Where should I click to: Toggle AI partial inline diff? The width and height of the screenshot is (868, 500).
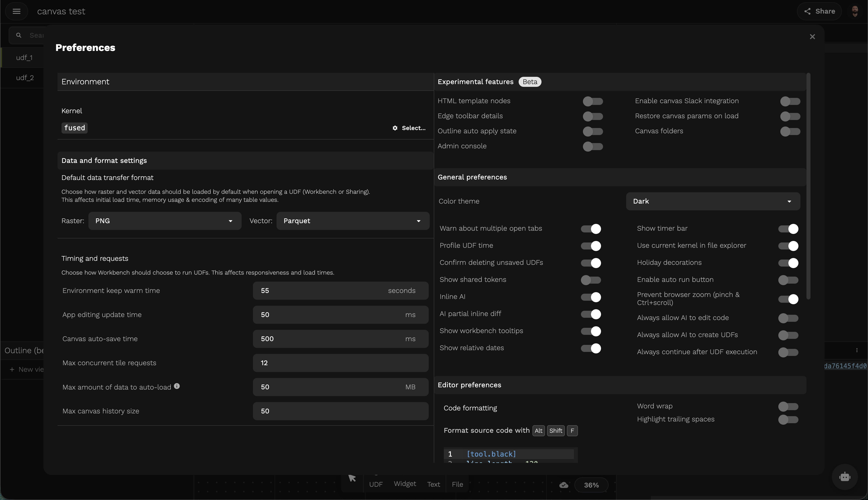pos(591,314)
